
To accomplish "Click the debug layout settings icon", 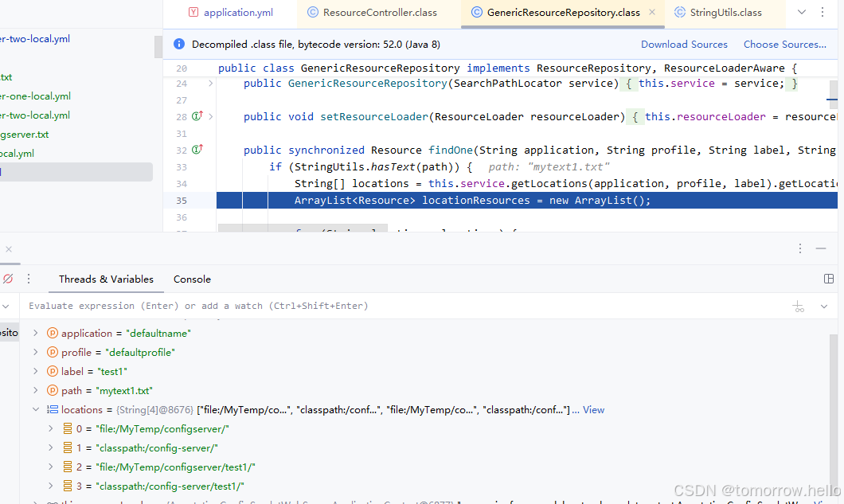I will (829, 279).
